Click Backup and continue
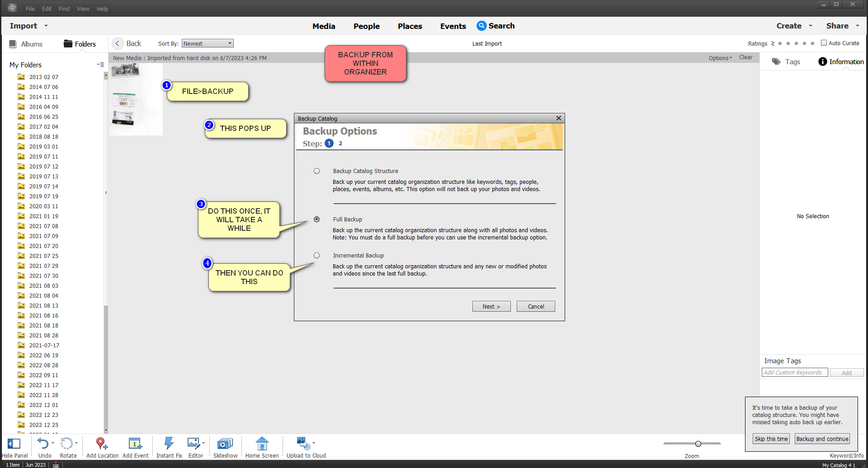This screenshot has height=468, width=868. coord(822,439)
